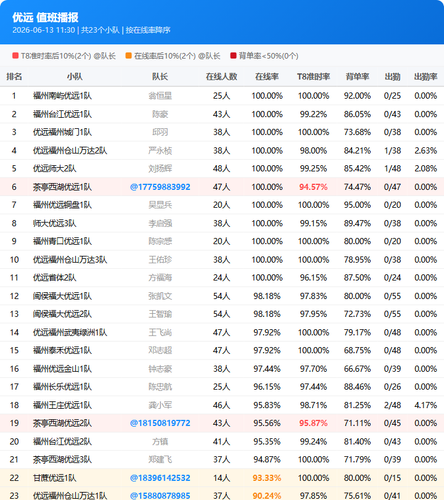
Task: Select team 茶亭西湖优远1队
Action: tap(62, 187)
